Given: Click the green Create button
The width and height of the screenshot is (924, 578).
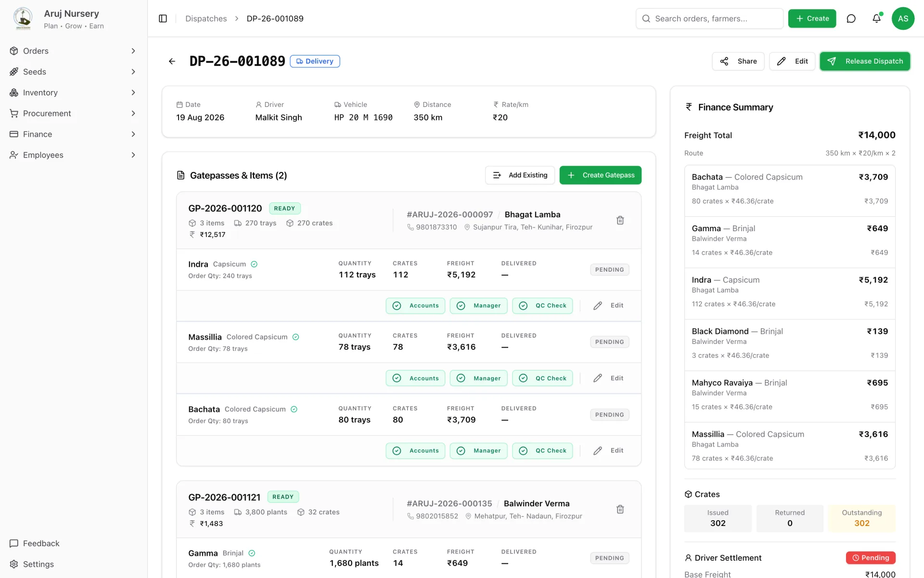Looking at the screenshot, I should 812,18.
